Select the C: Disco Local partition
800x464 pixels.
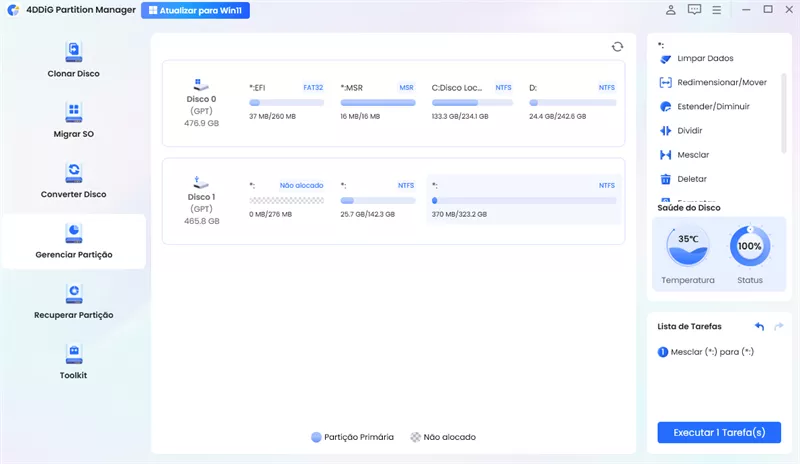click(x=474, y=102)
